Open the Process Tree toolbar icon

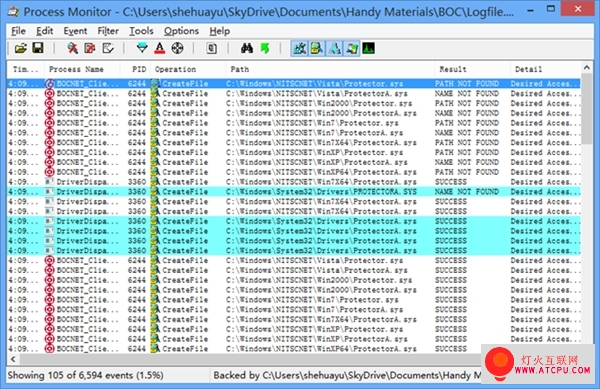point(211,49)
